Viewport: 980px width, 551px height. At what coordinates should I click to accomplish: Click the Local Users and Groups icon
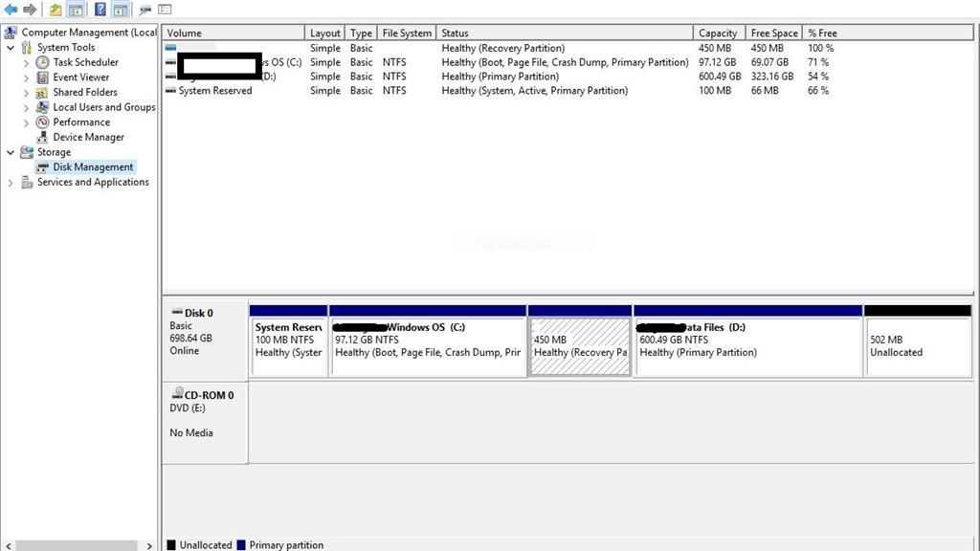[42, 107]
